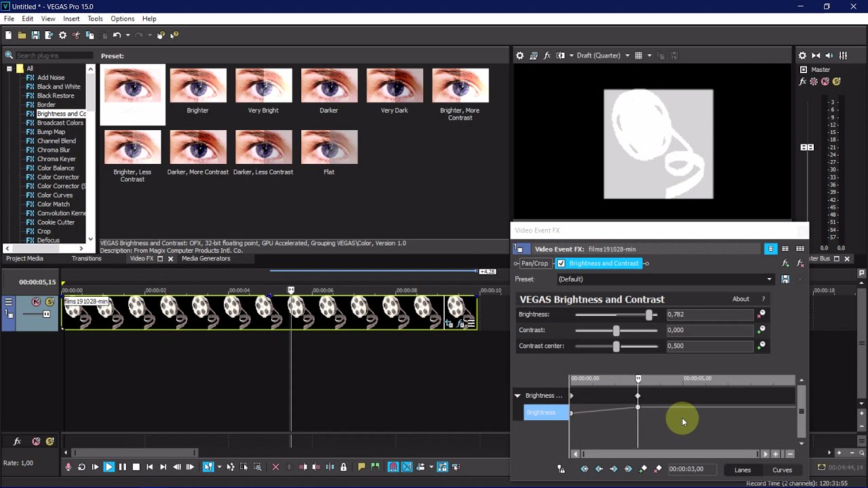Toggle animation for the Contrast parameter
The image size is (868, 488).
(762, 330)
